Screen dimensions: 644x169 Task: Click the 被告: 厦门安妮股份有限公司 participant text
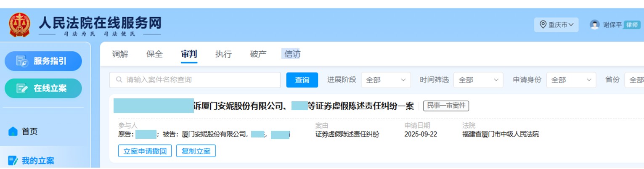click(x=204, y=135)
